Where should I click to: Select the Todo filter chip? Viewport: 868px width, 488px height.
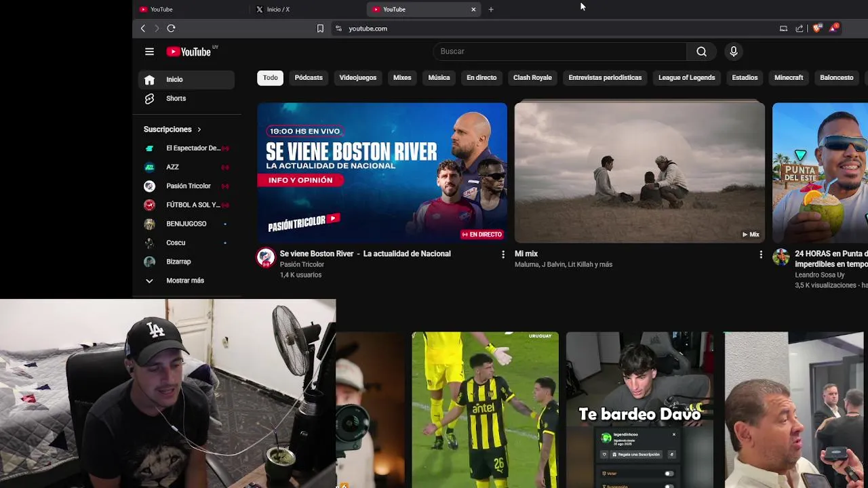pos(270,78)
